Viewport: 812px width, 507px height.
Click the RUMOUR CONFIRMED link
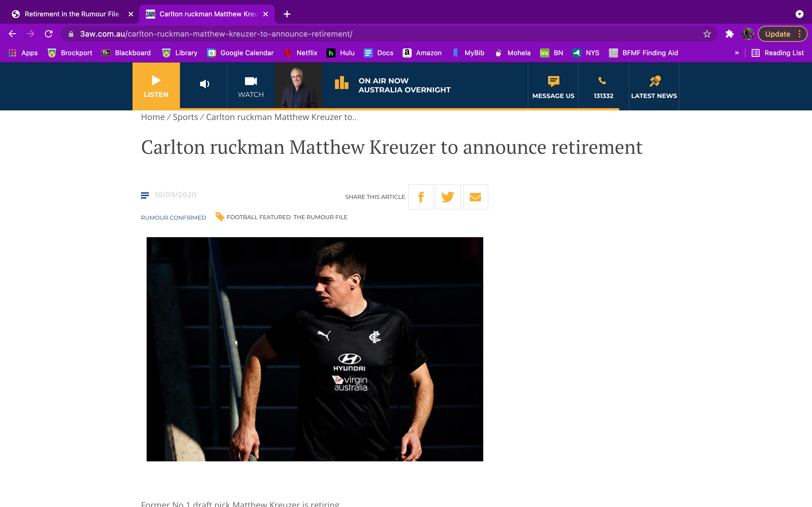[173, 218]
